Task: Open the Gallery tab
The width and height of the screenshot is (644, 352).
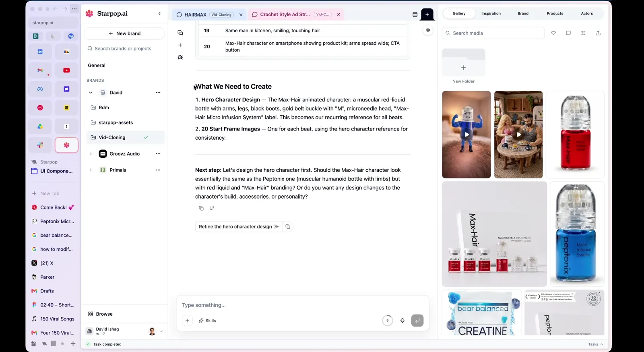Action: (x=459, y=13)
